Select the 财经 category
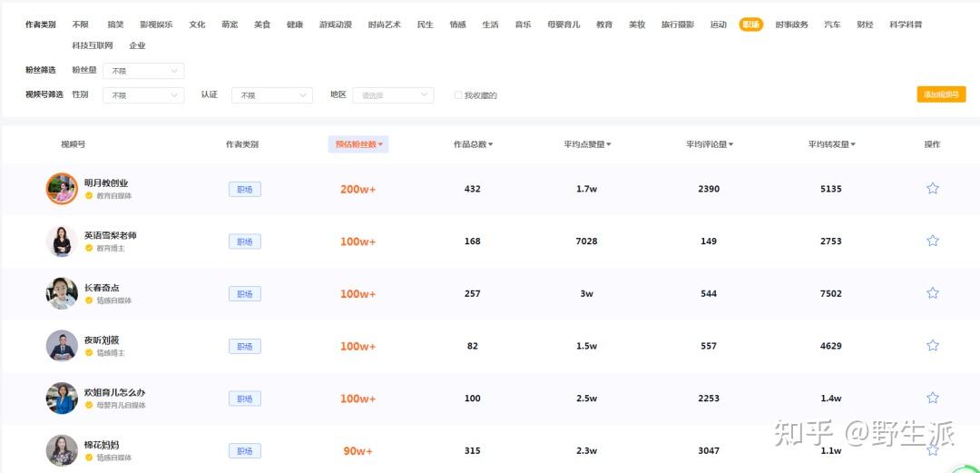The image size is (980, 473). click(x=865, y=25)
